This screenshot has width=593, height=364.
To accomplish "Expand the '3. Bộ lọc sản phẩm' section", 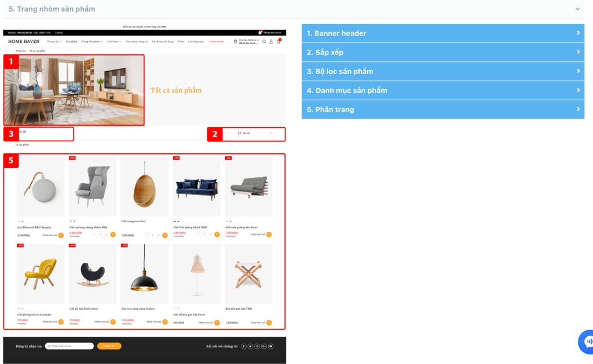I will pos(443,71).
